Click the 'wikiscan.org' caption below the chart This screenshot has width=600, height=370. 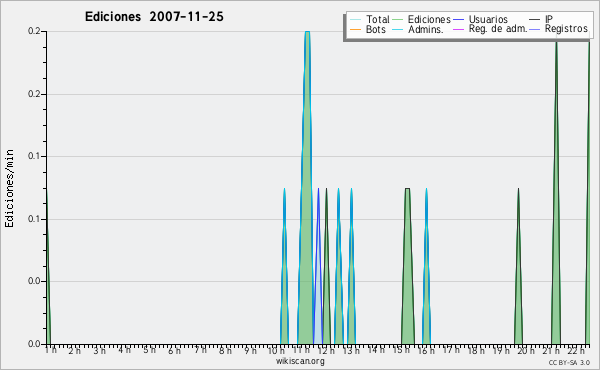click(x=300, y=361)
